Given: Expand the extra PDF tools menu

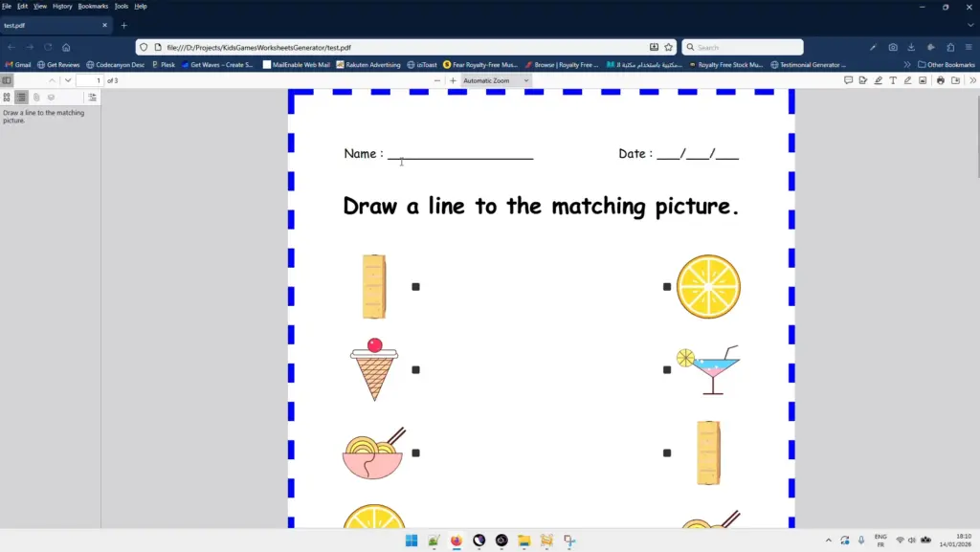Looking at the screenshot, I should pyautogui.click(x=972, y=80).
